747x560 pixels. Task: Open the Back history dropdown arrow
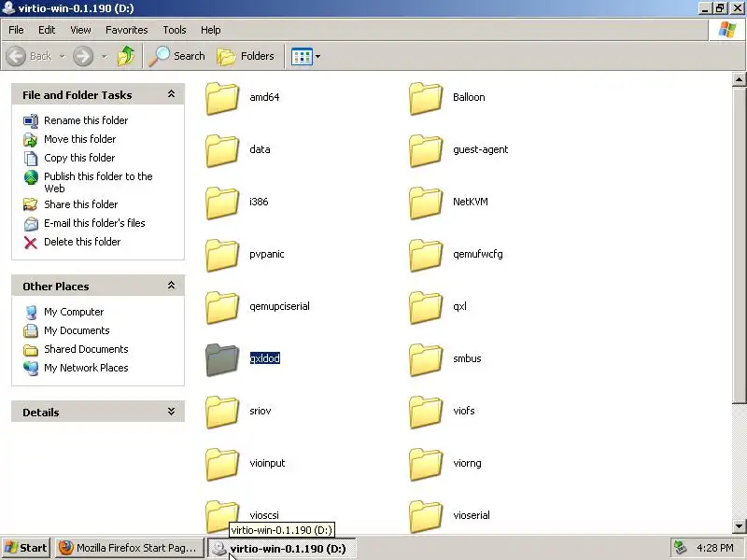coord(63,57)
